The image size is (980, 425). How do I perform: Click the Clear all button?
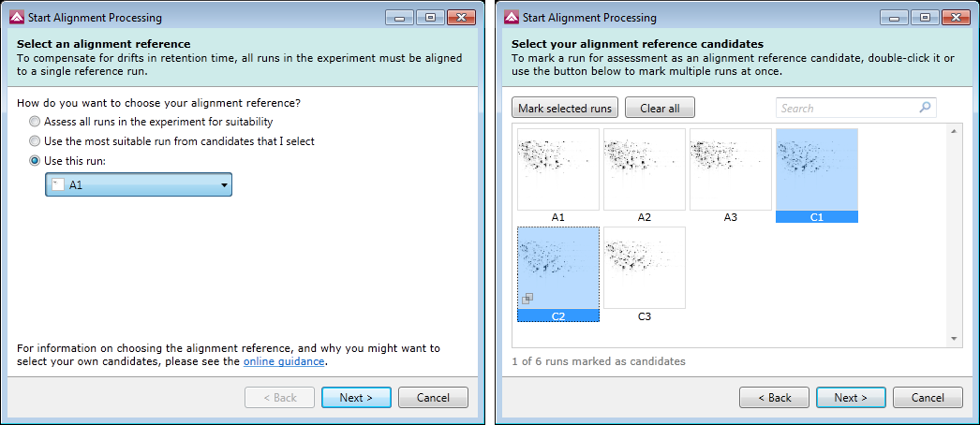pos(660,108)
